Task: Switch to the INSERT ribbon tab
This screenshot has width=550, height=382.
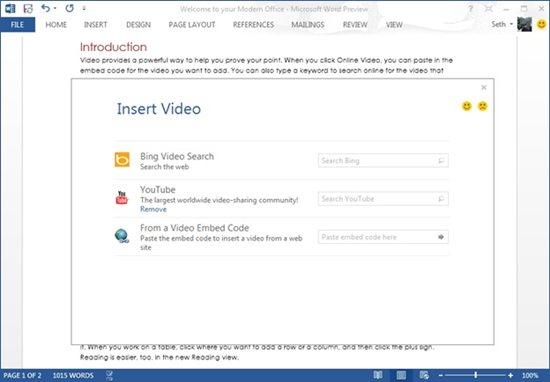Action: coord(95,25)
